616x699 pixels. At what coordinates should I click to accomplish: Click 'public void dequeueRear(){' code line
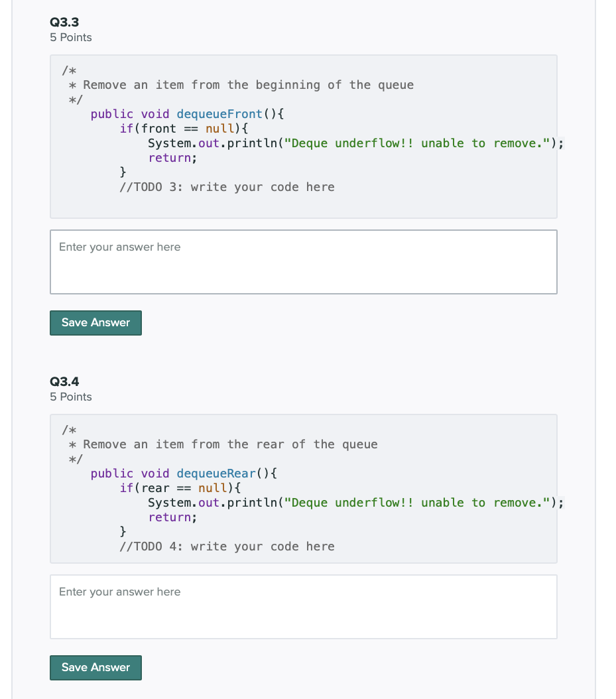(x=184, y=474)
